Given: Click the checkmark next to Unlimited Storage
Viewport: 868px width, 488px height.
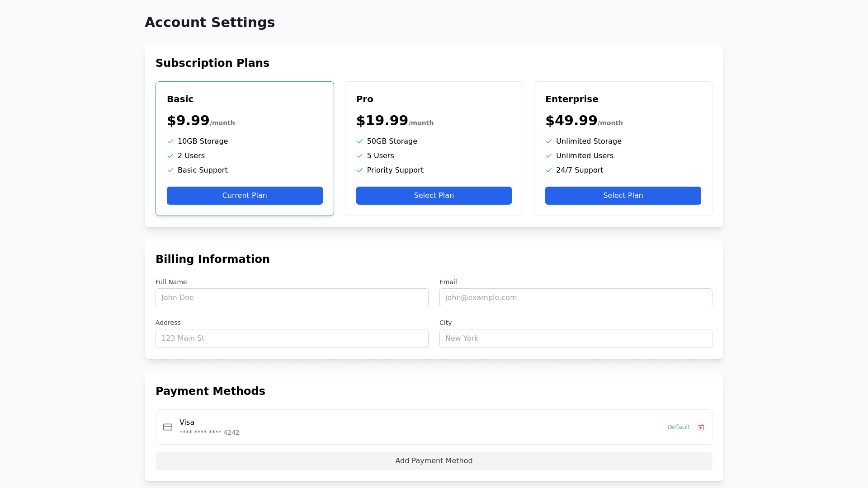Looking at the screenshot, I should pyautogui.click(x=549, y=141).
